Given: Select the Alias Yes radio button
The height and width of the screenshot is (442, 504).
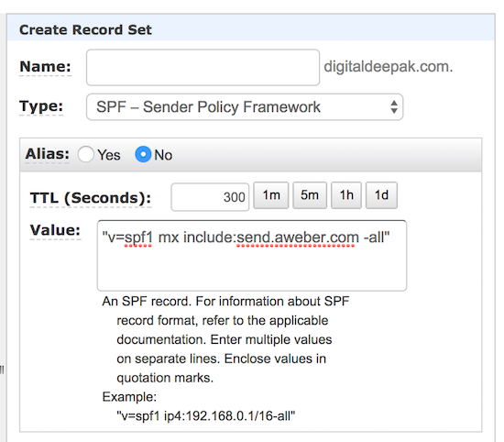Looking at the screenshot, I should [86, 154].
